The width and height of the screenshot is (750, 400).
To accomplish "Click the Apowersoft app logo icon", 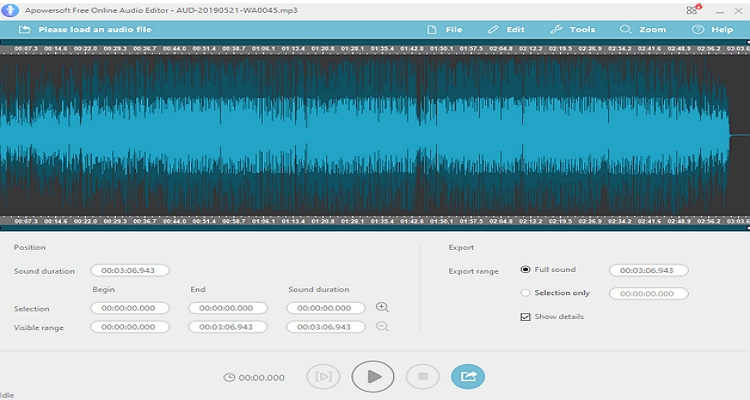I will tap(10, 10).
